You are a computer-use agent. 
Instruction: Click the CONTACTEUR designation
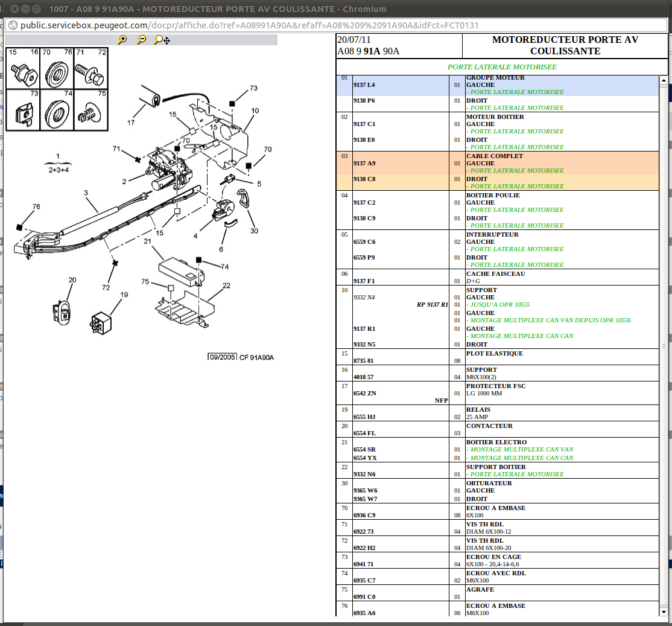click(x=489, y=426)
